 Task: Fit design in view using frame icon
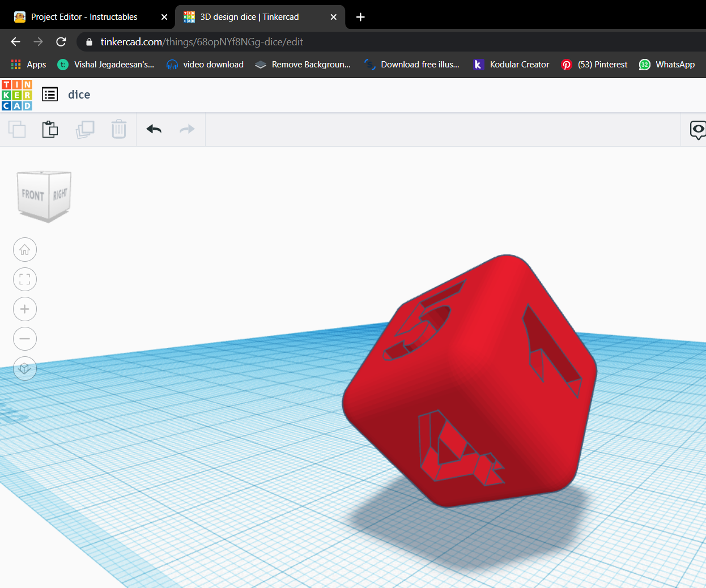coord(24,279)
